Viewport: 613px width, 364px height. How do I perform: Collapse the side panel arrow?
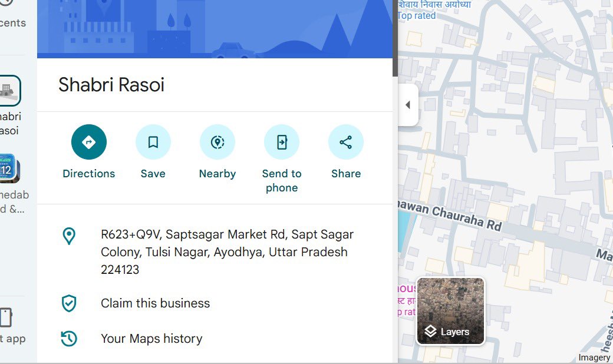408,105
